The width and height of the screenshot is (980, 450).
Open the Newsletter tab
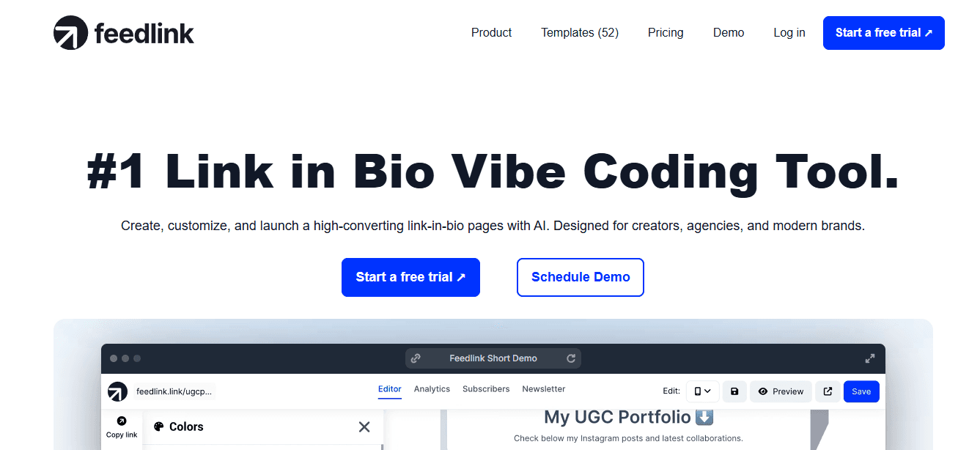(x=543, y=388)
